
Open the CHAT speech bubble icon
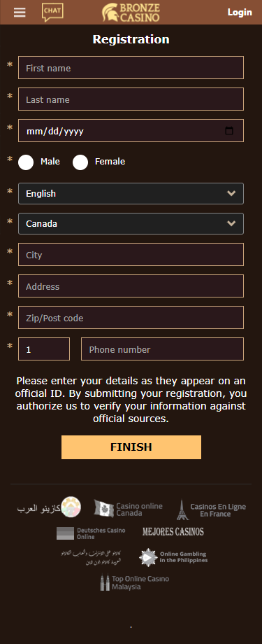pyautogui.click(x=52, y=12)
